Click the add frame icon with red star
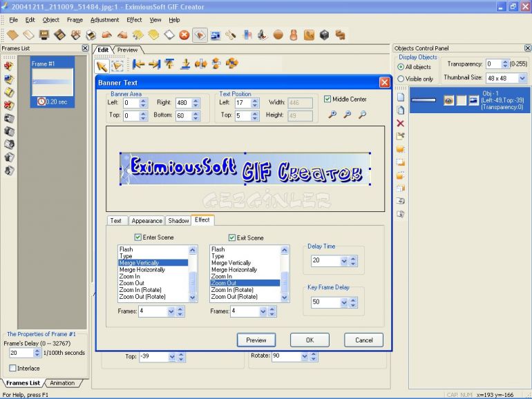The width and height of the screenshot is (532, 399). (x=9, y=66)
